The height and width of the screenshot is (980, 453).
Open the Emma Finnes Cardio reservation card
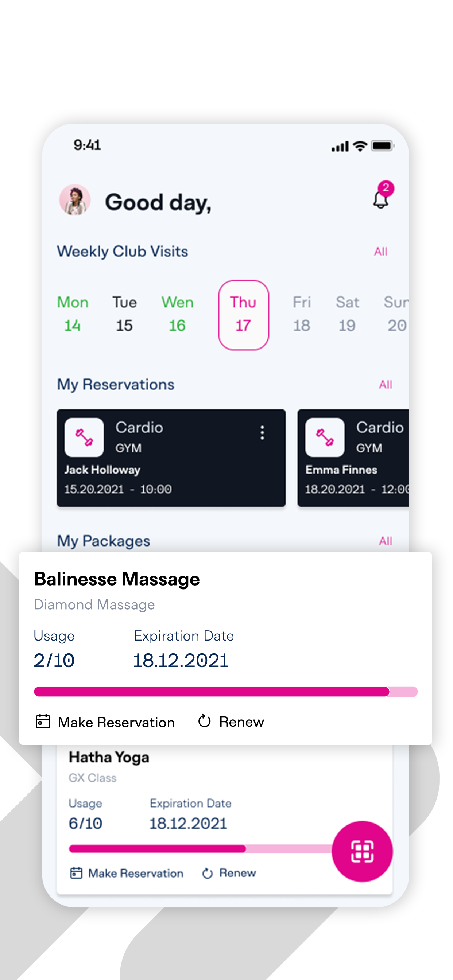[353, 458]
